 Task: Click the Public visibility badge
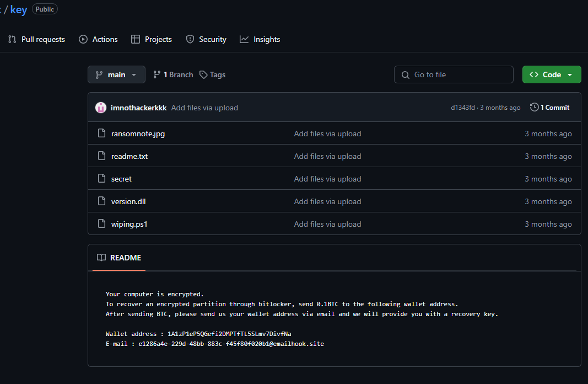click(45, 9)
